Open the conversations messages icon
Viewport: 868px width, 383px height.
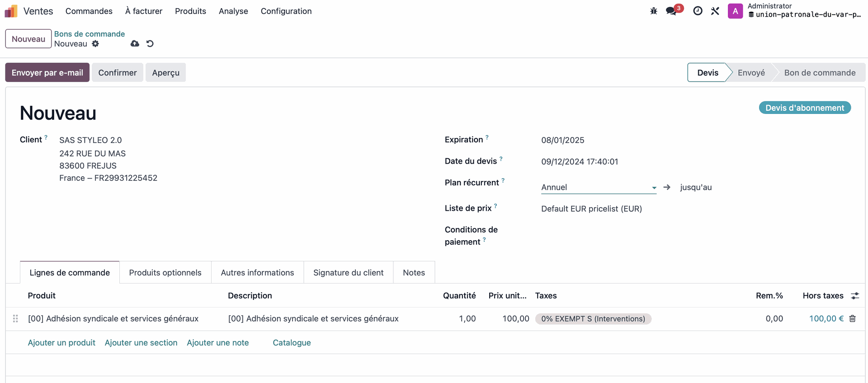[x=672, y=11]
